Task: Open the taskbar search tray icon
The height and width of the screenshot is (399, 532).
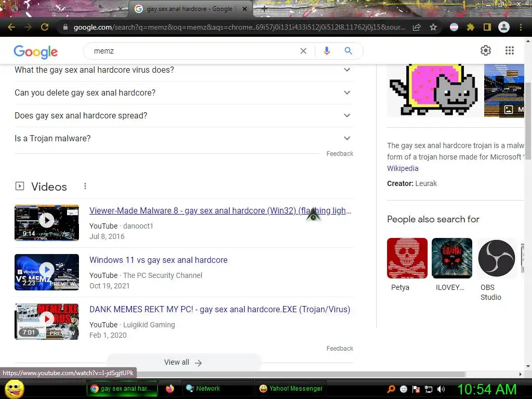Action: click(x=391, y=389)
